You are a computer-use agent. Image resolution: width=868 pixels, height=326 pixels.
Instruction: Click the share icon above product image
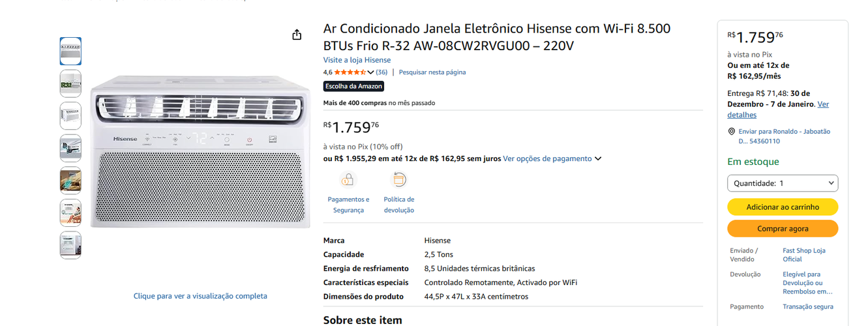[x=297, y=35]
